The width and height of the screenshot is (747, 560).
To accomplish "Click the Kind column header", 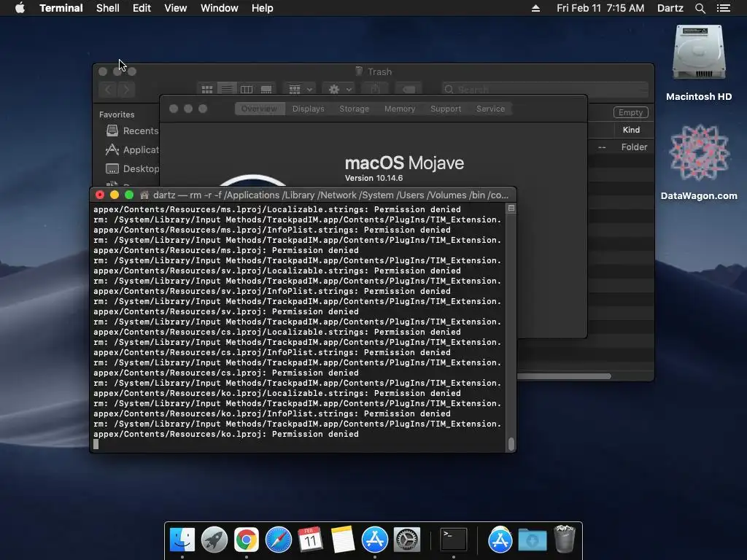I will pos(631,130).
